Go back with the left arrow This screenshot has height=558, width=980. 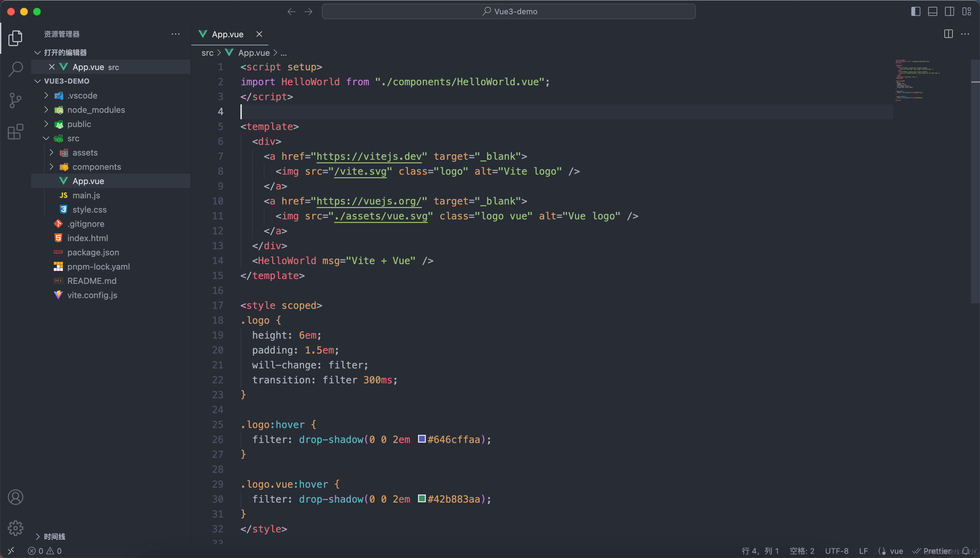coord(291,11)
